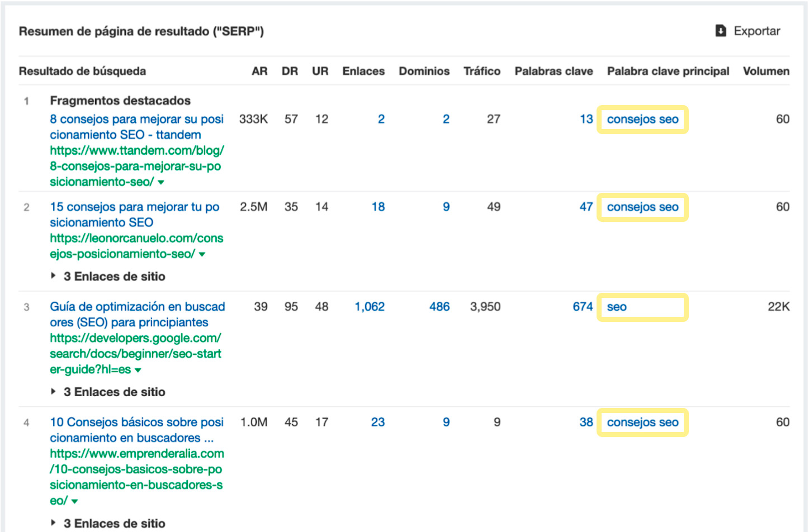Image resolution: width=809 pixels, height=532 pixels.
Task: Click 'consejos seo' keyword in result 4
Action: pyautogui.click(x=642, y=422)
